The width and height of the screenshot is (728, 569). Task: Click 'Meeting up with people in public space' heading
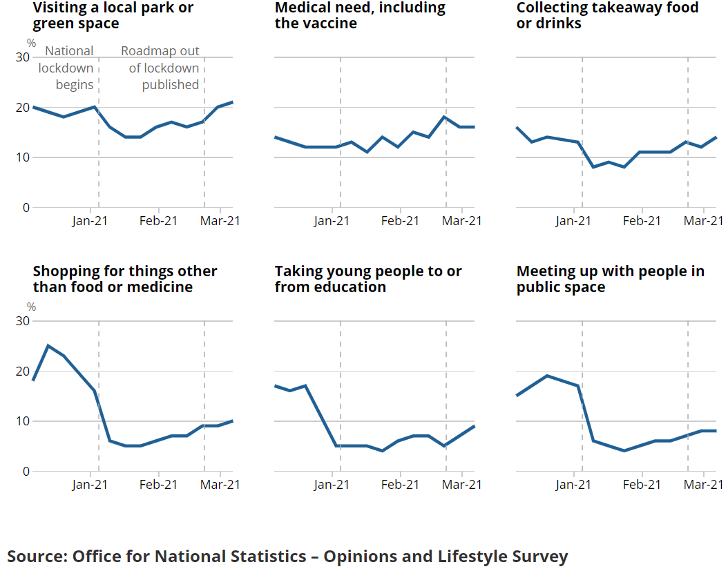611,279
